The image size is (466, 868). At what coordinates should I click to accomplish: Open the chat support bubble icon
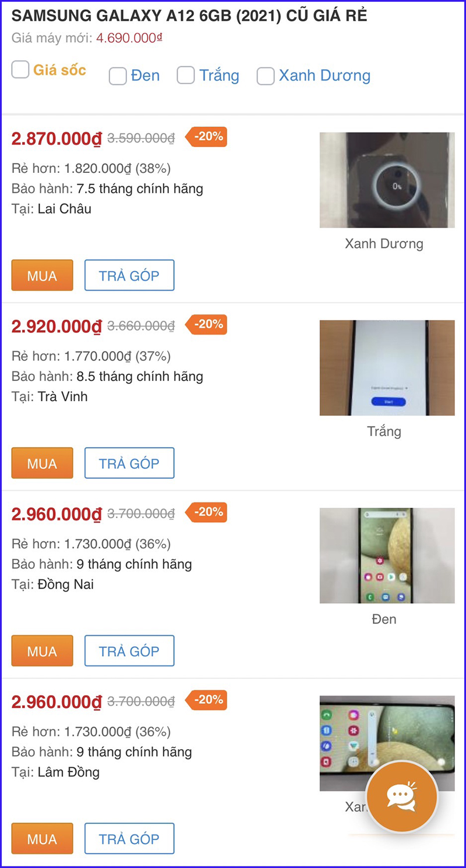[401, 796]
